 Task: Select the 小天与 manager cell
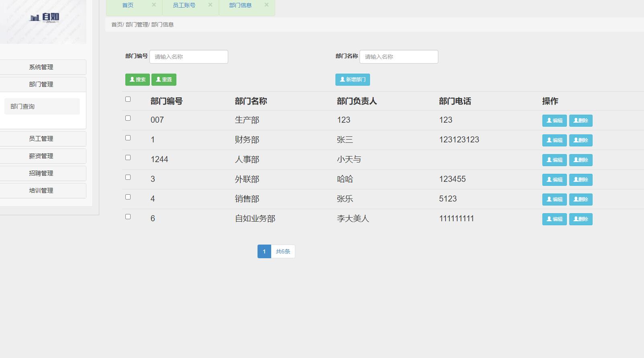click(x=349, y=160)
